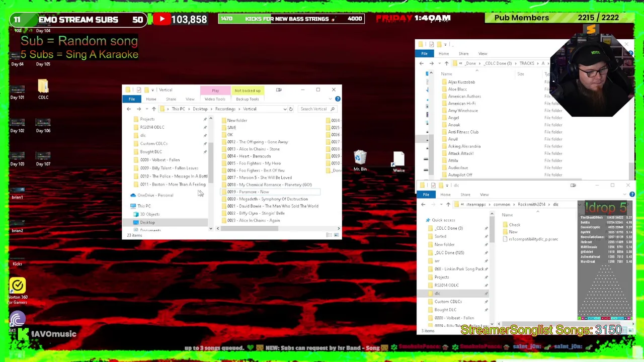Click the horizontal scrollbar in Vertical file list
This screenshot has width=644, height=362.
click(249, 229)
